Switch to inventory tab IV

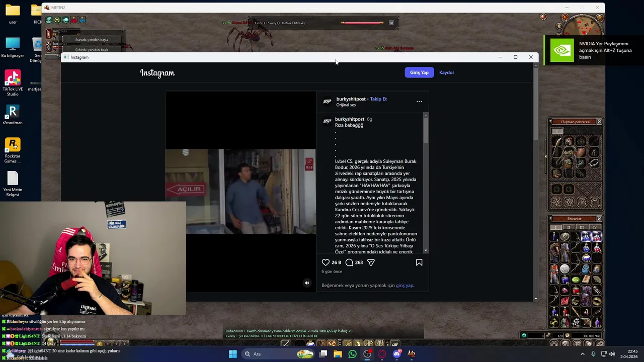(x=594, y=227)
